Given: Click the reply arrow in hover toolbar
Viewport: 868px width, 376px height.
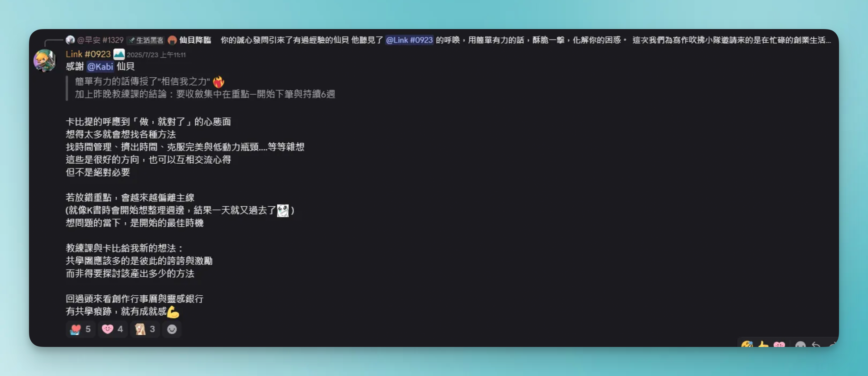Looking at the screenshot, I should point(816,345).
